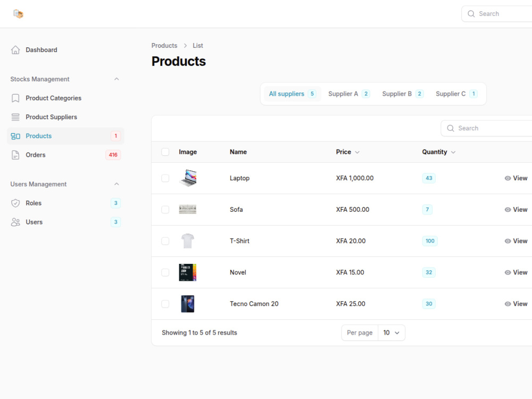532x399 pixels.
Task: Sort by Price column arrow
Action: pos(357,152)
